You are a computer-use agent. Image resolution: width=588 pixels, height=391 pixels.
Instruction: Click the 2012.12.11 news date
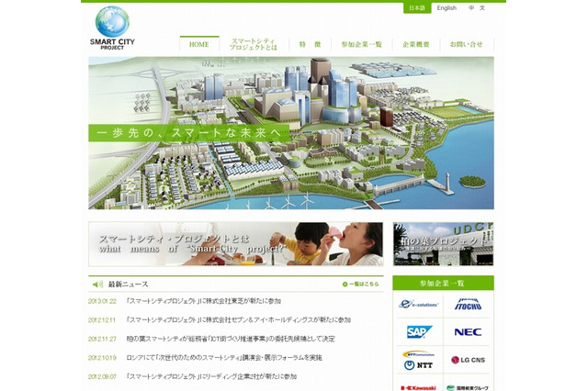[102, 319]
